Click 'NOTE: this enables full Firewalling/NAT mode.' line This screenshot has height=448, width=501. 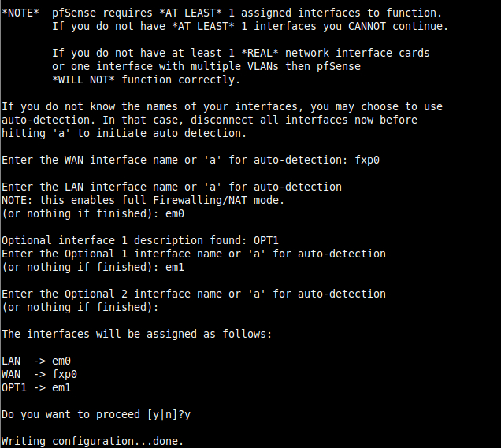pyautogui.click(x=140, y=200)
